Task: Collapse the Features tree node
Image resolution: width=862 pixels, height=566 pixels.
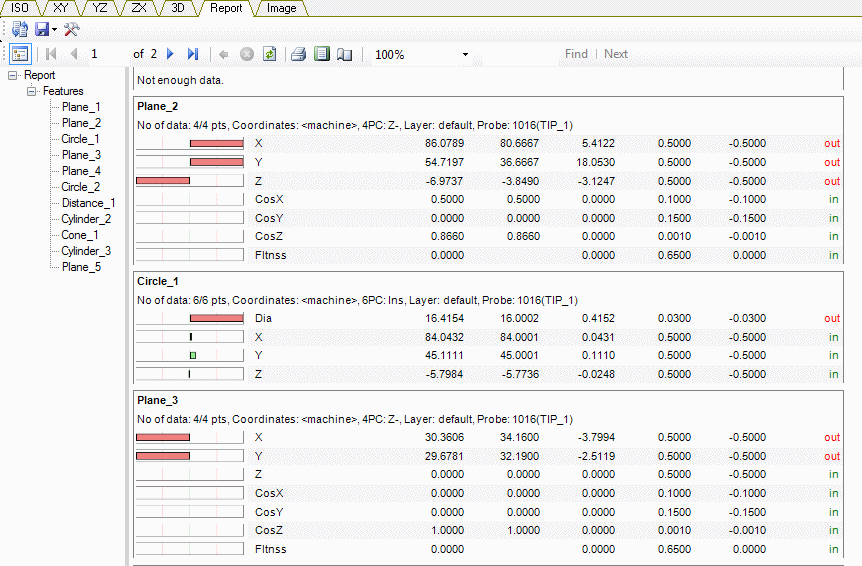Action: point(32,91)
